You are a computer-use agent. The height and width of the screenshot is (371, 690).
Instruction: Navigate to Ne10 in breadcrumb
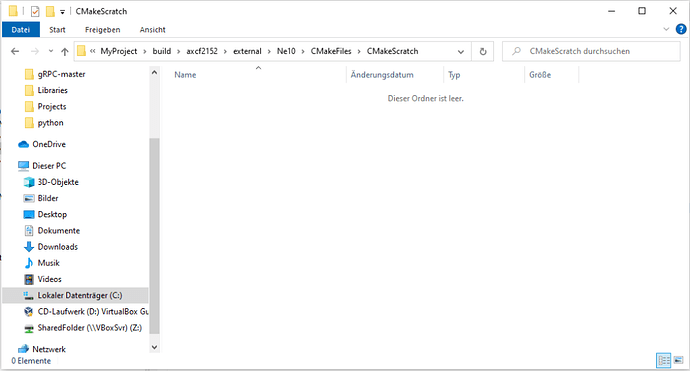point(286,51)
